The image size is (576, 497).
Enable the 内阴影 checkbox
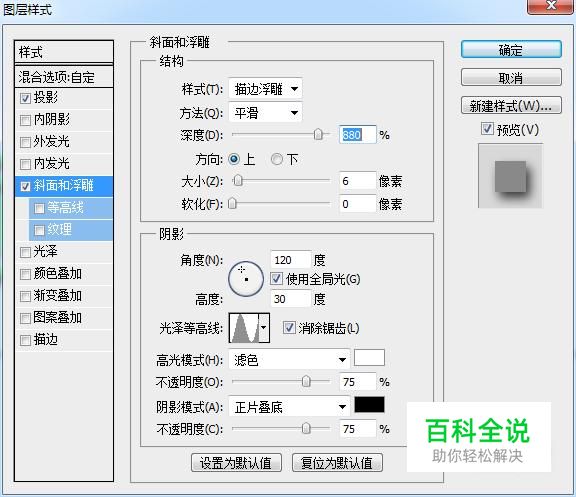coord(25,120)
